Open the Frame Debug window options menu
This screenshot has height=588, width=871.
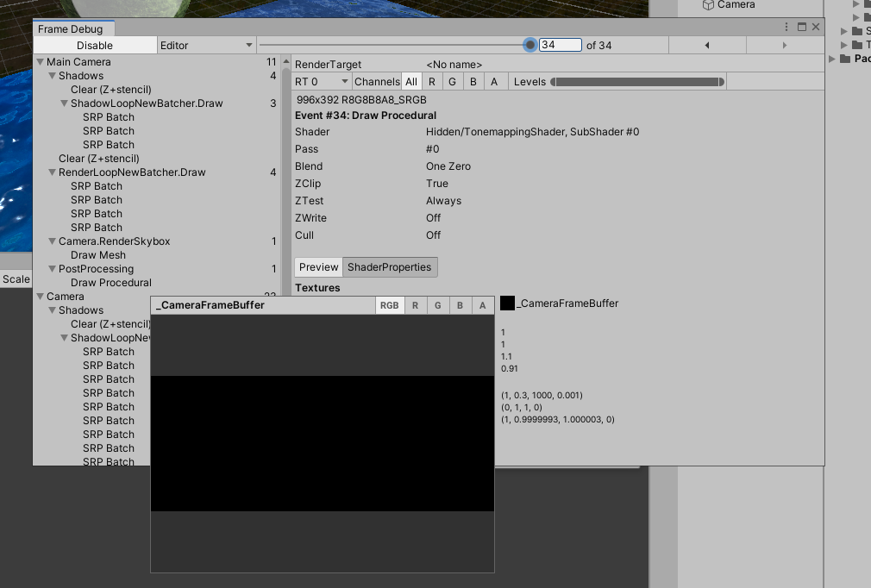(786, 27)
